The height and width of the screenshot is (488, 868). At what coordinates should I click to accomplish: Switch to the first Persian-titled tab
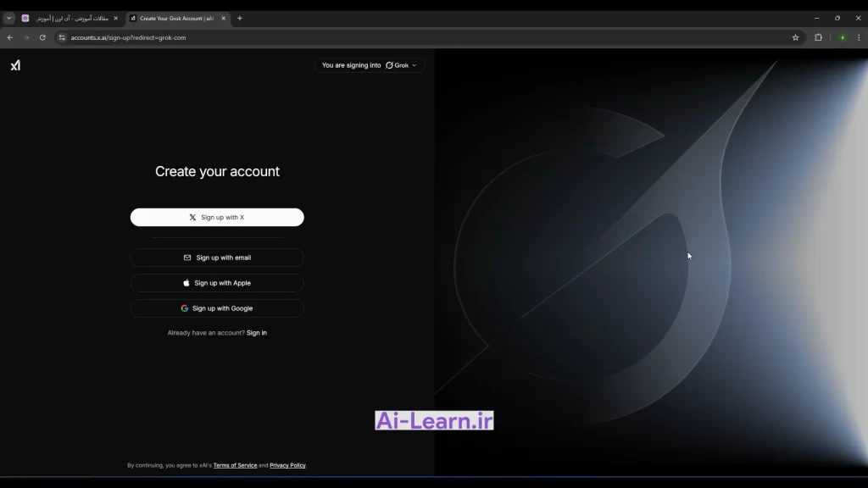click(x=70, y=19)
